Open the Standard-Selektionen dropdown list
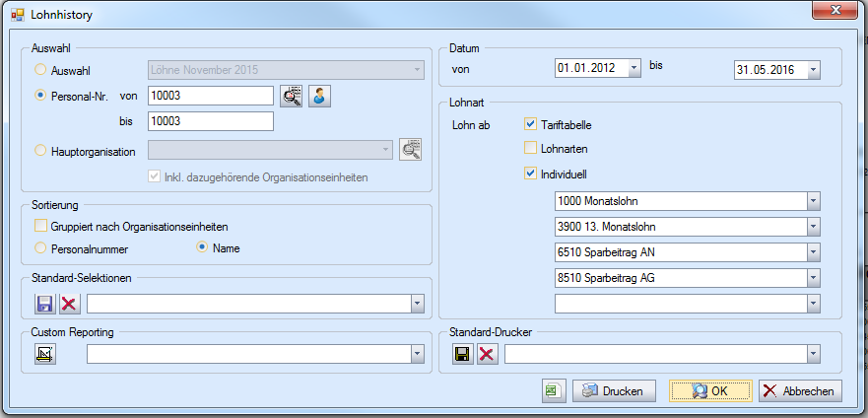 (418, 304)
